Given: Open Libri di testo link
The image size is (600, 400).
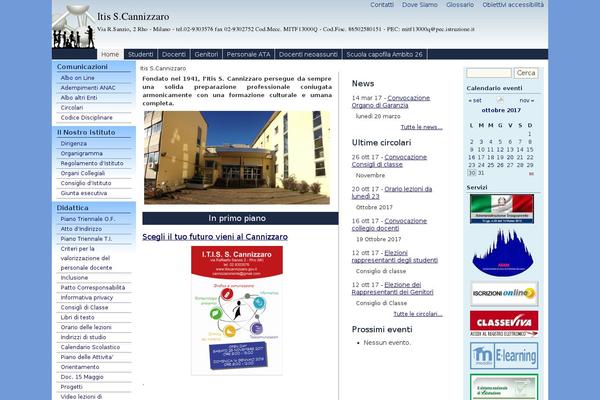Looking at the screenshot, I should click(x=77, y=317).
